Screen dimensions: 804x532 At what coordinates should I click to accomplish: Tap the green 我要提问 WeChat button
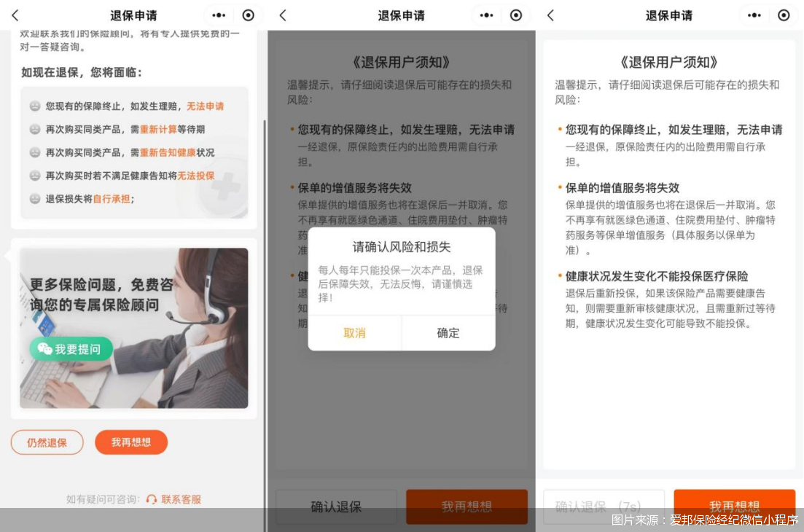(71, 349)
